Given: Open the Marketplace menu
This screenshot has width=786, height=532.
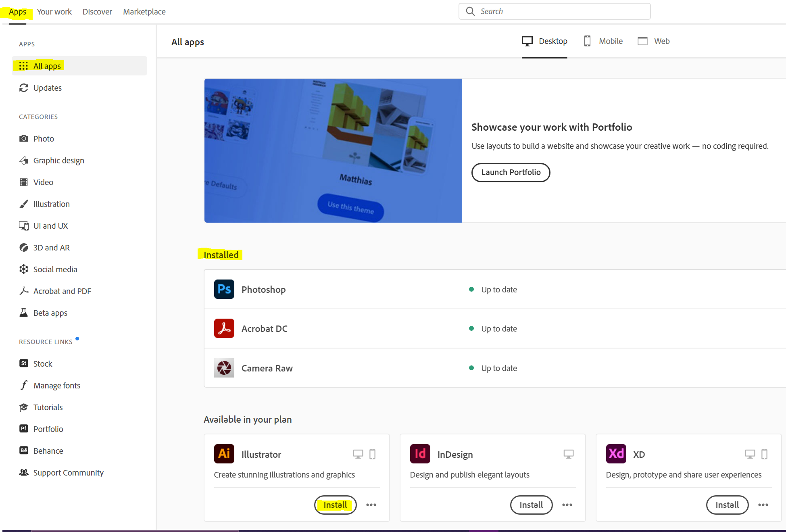Looking at the screenshot, I should coord(144,12).
